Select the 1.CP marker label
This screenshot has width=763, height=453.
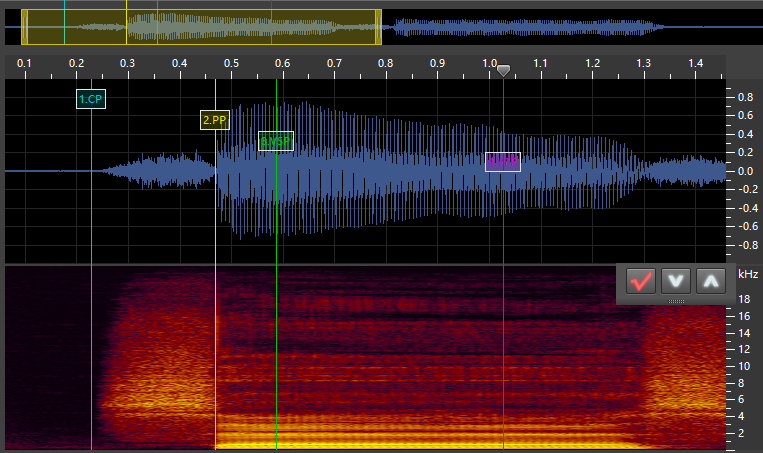coord(91,99)
